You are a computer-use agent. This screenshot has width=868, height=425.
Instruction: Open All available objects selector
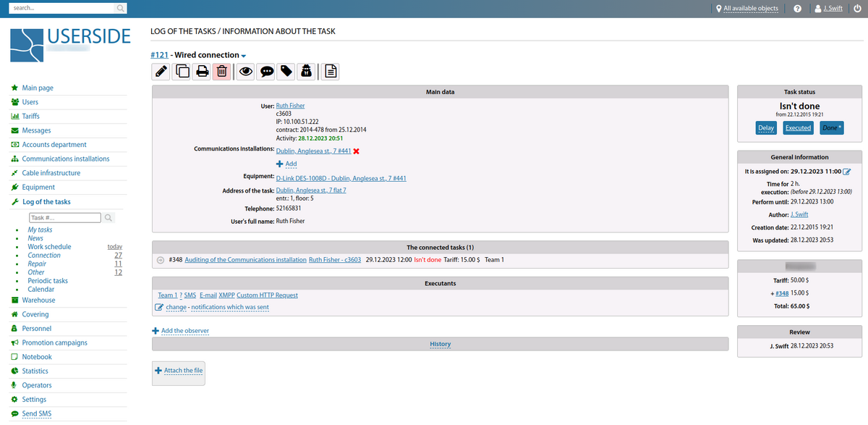746,9
